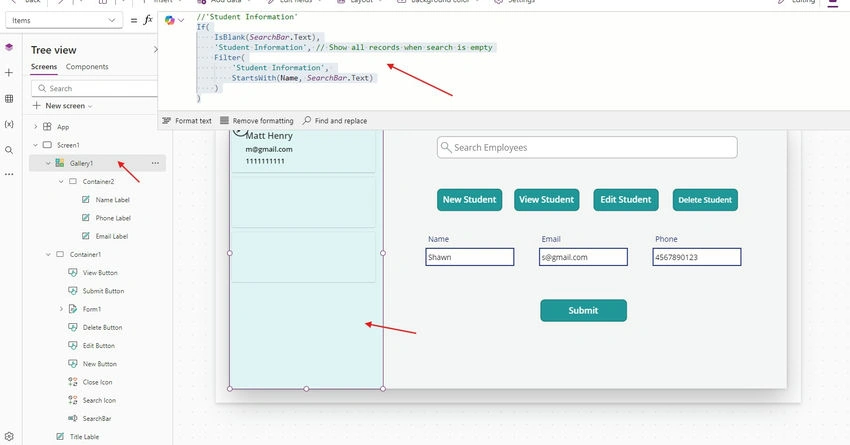Image resolution: width=850 pixels, height=445 pixels.
Task: Open the Tree view layers icon in left rail
Action: (x=9, y=47)
